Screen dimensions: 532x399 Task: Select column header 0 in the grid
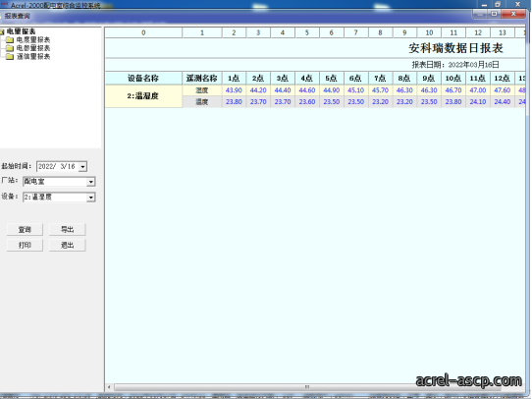coord(143,32)
